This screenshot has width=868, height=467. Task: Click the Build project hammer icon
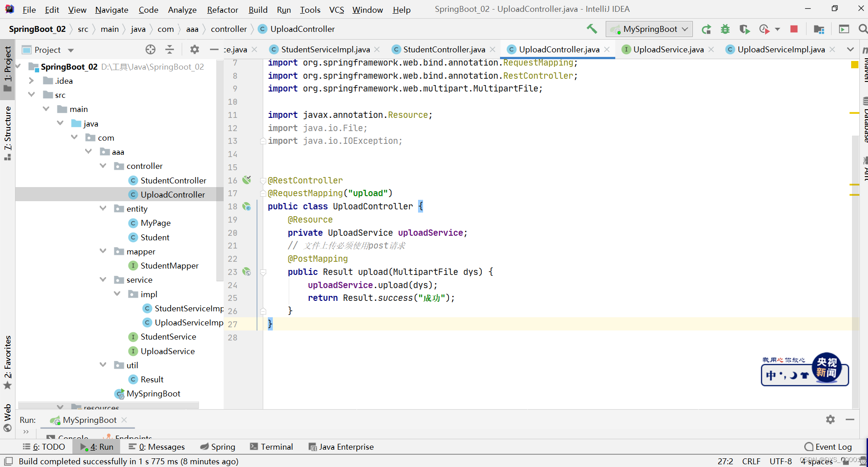pyautogui.click(x=592, y=29)
